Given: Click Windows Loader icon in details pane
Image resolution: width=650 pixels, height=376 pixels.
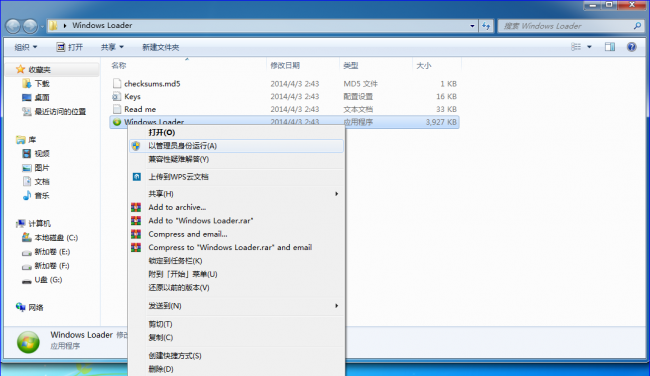Looking at the screenshot, I should (x=28, y=342).
